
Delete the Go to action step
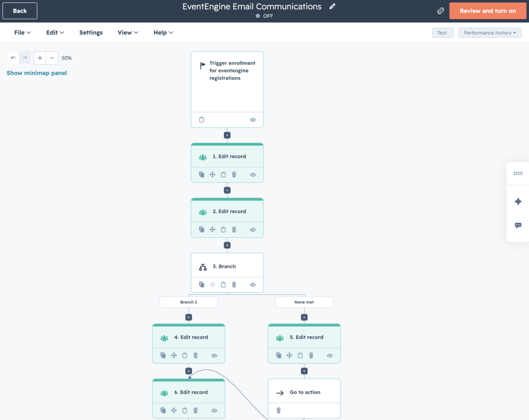click(278, 410)
